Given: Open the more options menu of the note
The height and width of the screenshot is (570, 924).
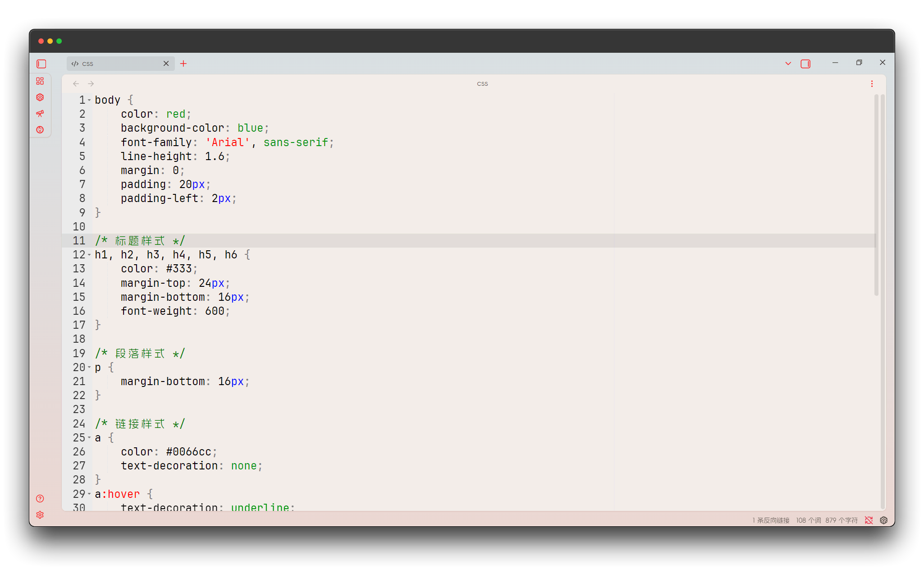Looking at the screenshot, I should pos(872,83).
